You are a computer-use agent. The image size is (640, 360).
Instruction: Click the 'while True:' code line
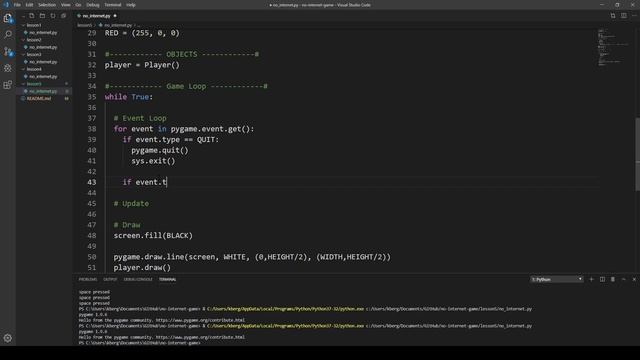pos(129,97)
